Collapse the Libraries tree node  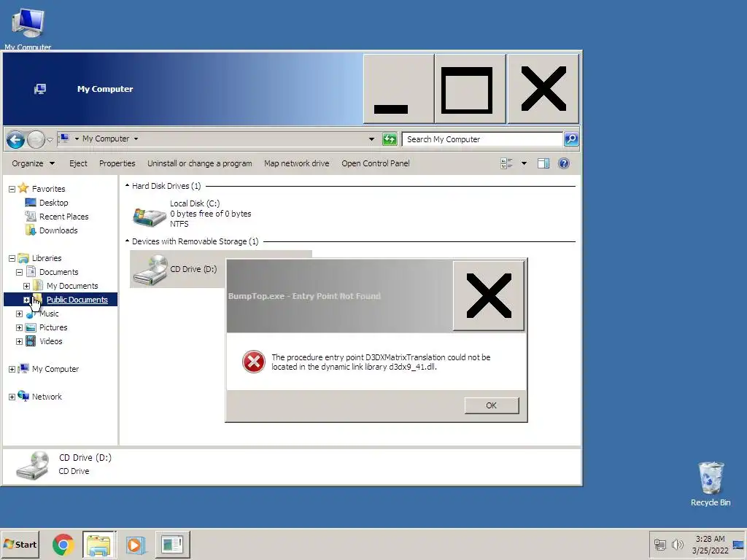pyautogui.click(x=12, y=259)
